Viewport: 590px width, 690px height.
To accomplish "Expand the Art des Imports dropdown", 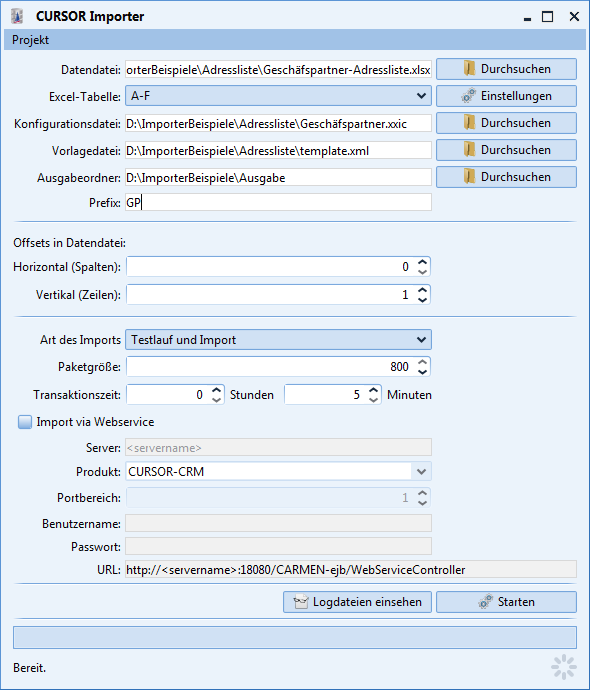I will point(278,340).
